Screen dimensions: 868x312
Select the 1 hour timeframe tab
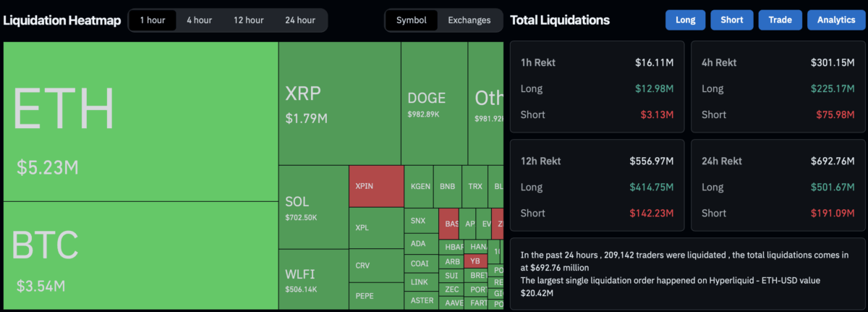[x=152, y=20]
